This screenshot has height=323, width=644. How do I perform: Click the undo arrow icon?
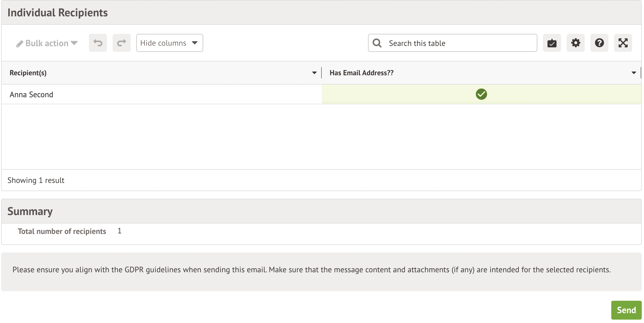coord(98,43)
